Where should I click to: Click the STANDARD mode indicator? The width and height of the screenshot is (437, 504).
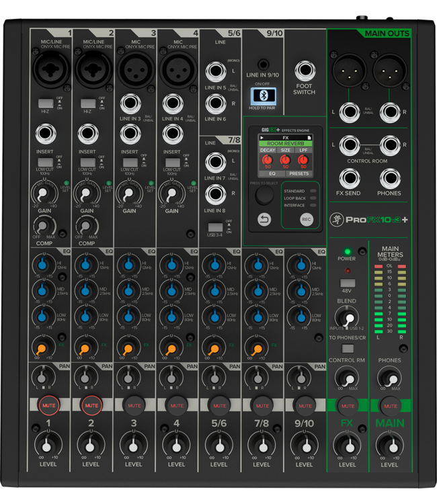pos(313,191)
